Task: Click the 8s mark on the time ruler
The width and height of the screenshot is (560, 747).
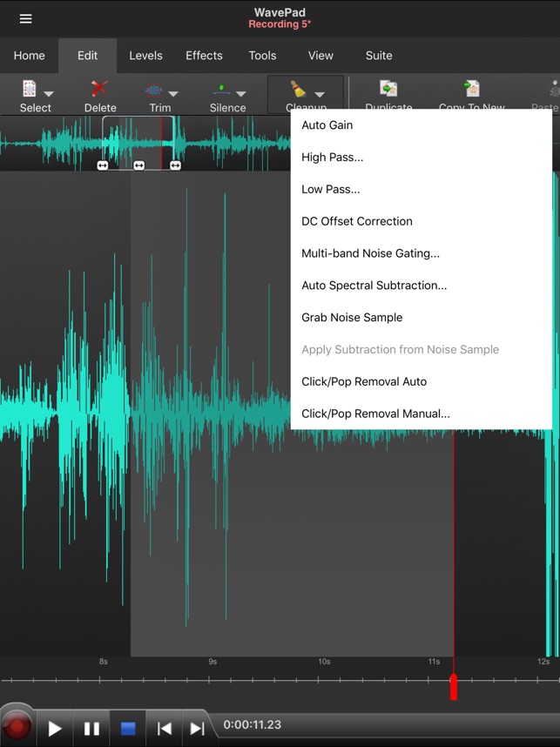Action: (104, 662)
